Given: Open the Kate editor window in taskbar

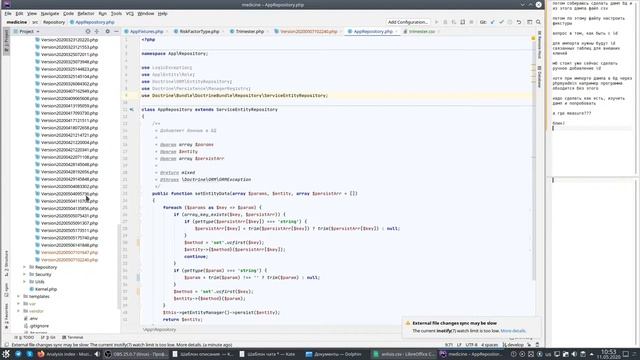Looking at the screenshot, I should pyautogui.click(x=268, y=354).
